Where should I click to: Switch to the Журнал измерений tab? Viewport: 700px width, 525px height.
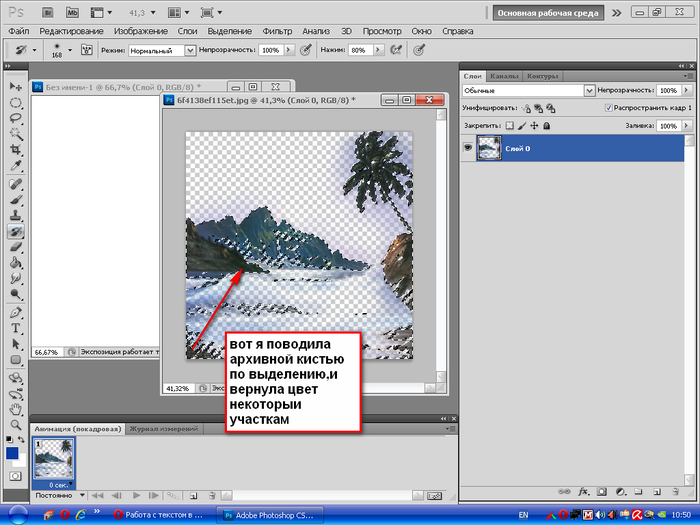pyautogui.click(x=163, y=429)
